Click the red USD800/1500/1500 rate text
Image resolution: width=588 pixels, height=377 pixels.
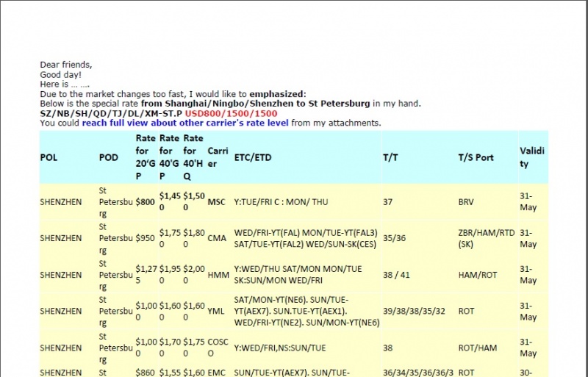231,113
